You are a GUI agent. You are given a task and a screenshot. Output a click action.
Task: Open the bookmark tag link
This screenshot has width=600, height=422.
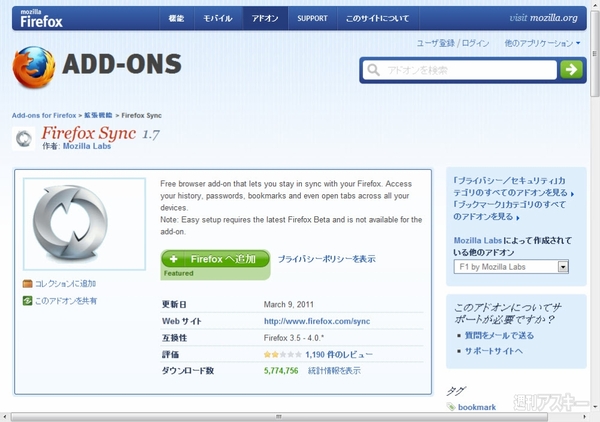(477, 407)
